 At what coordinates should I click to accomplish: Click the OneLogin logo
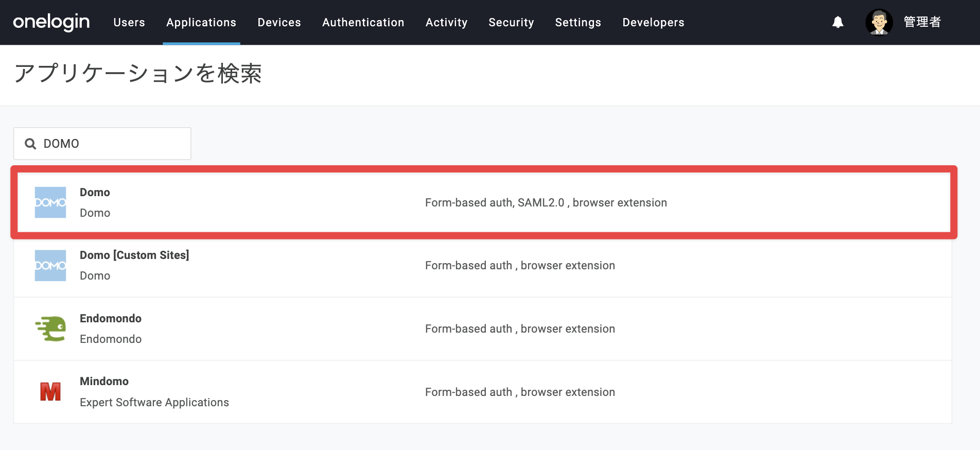(x=51, y=22)
